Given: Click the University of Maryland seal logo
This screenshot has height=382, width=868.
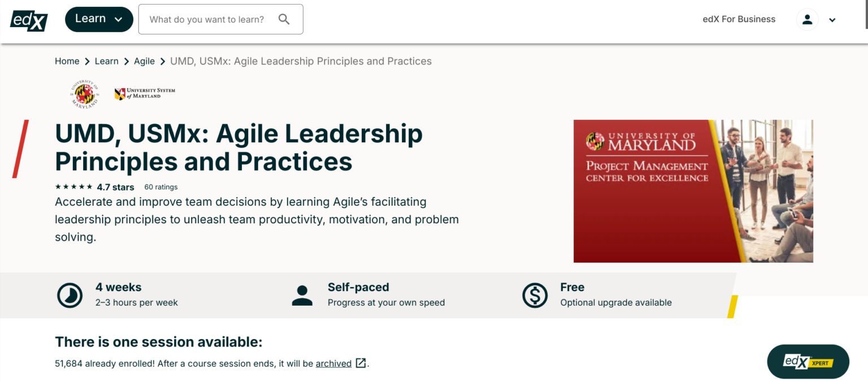Looking at the screenshot, I should 84,93.
